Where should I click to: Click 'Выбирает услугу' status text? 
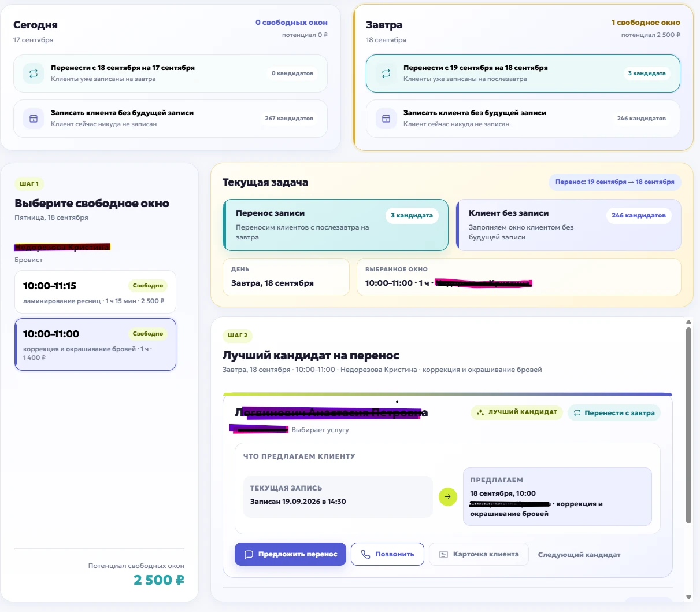pyautogui.click(x=320, y=430)
